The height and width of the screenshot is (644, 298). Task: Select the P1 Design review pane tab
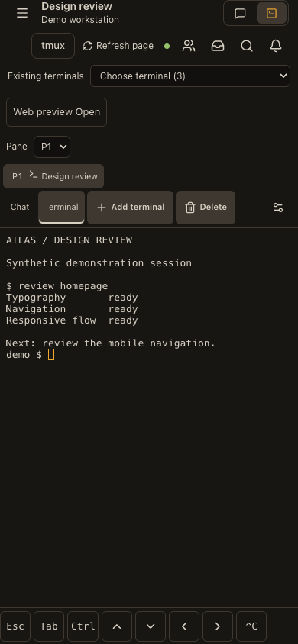[53, 176]
